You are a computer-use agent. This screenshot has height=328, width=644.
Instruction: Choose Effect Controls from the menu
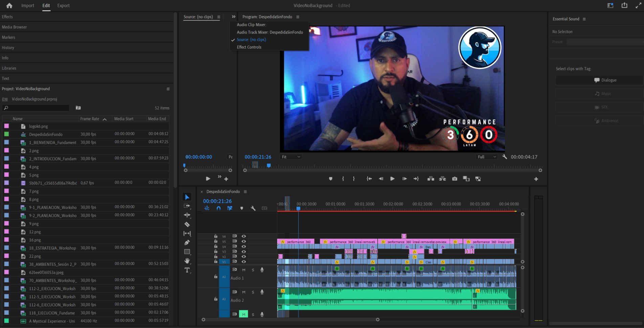click(249, 47)
